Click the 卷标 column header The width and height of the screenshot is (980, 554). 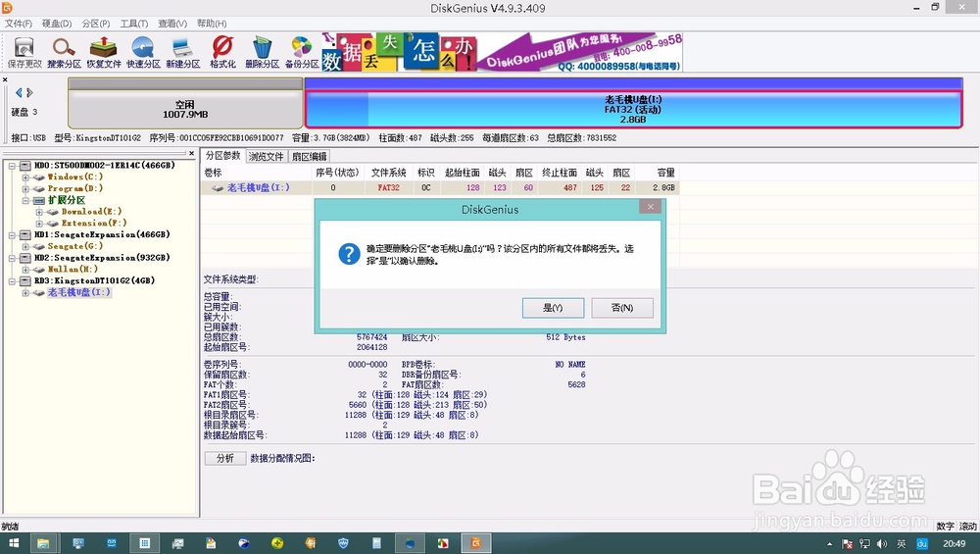click(x=256, y=172)
